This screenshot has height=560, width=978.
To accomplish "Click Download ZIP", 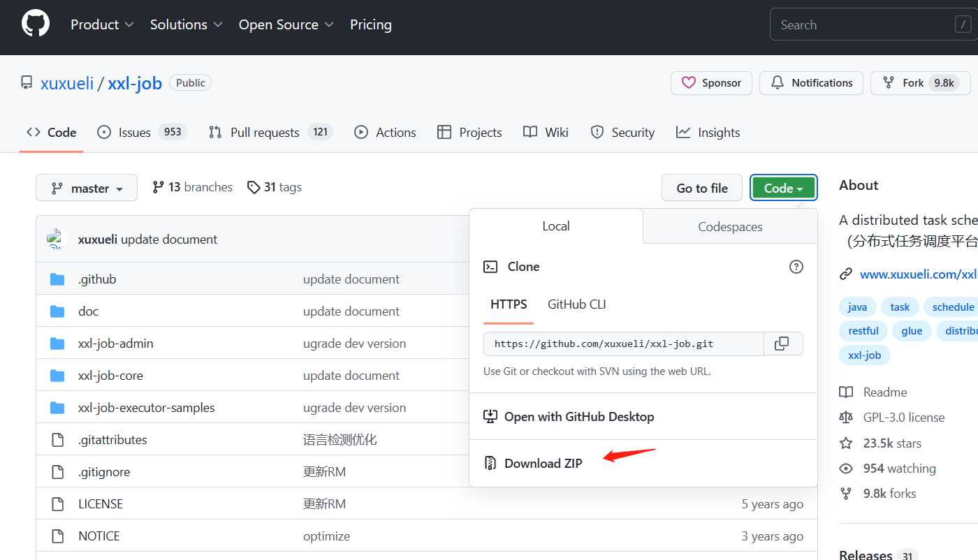I will tap(543, 464).
